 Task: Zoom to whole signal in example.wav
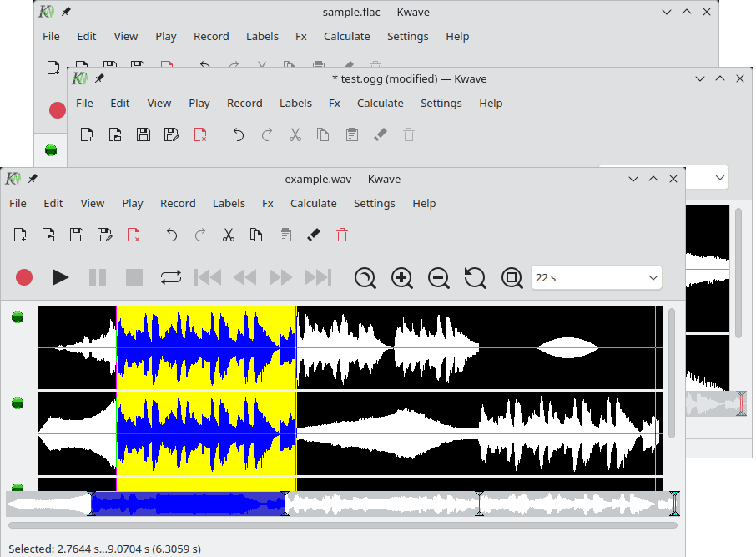tap(512, 278)
